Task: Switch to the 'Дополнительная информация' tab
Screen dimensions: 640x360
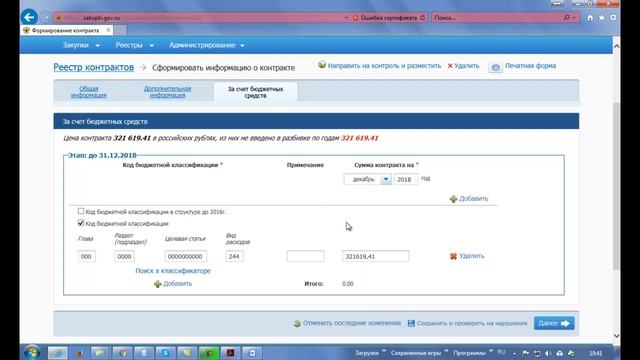Action: [x=167, y=92]
